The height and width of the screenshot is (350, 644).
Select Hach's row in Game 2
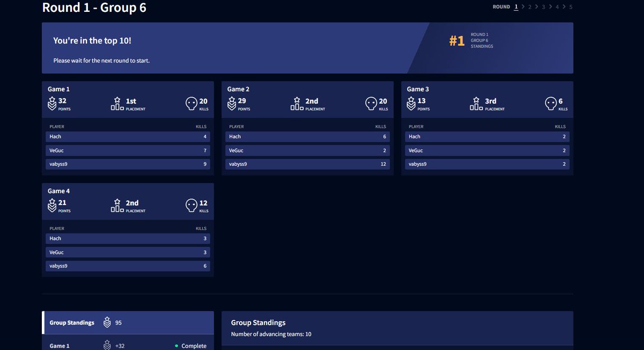[308, 136]
